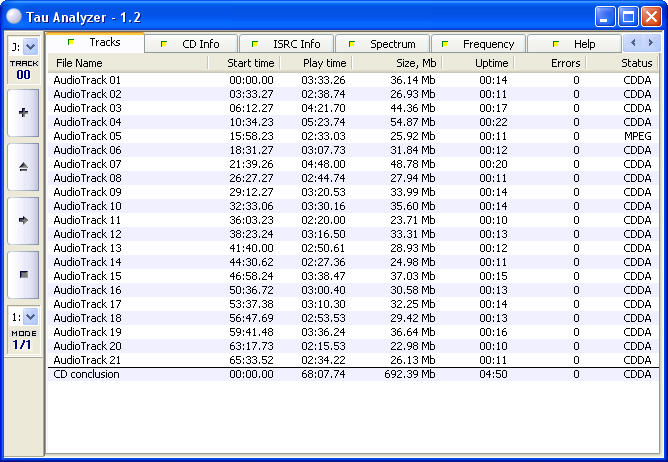Click the Tau Analyzer title bar icon
This screenshot has height=462, width=668.
(x=13, y=15)
